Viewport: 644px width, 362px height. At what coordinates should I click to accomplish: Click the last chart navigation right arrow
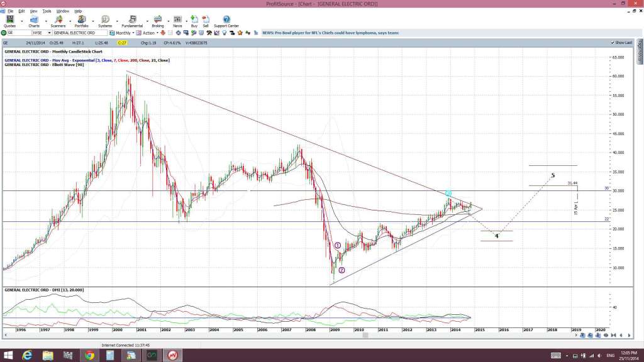[x=629, y=336]
